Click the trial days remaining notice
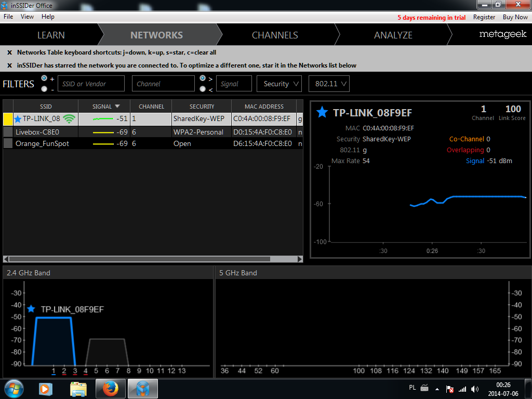This screenshot has height=399, width=532. pos(431,17)
